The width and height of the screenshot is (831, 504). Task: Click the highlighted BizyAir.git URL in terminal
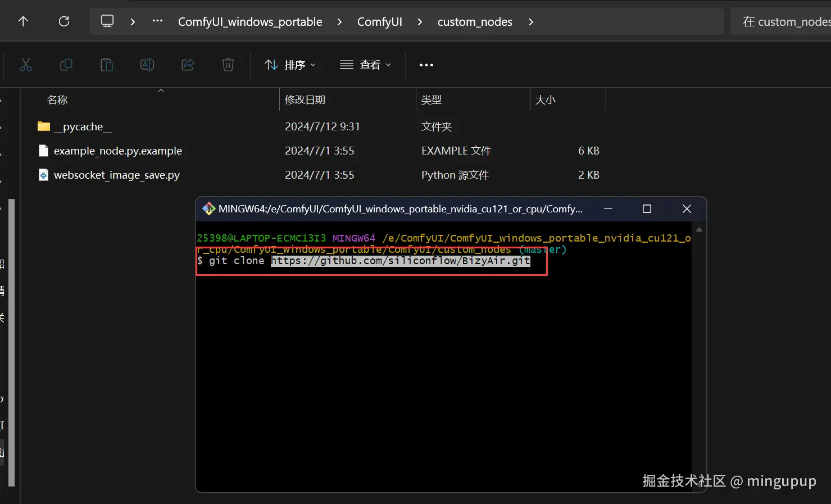coord(401,261)
